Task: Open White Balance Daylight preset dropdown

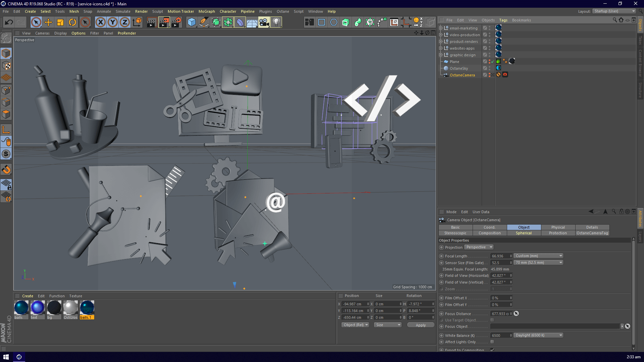Action: [538, 335]
